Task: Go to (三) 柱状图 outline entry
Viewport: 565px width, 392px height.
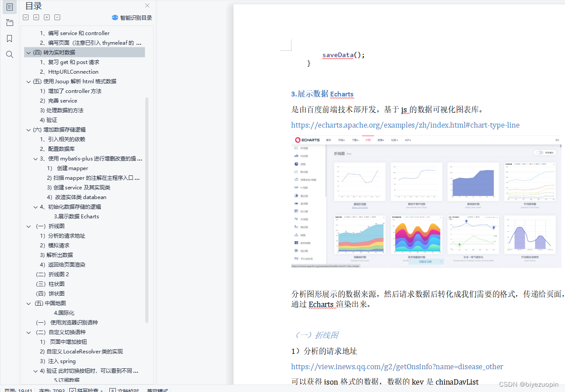Action: [50, 284]
